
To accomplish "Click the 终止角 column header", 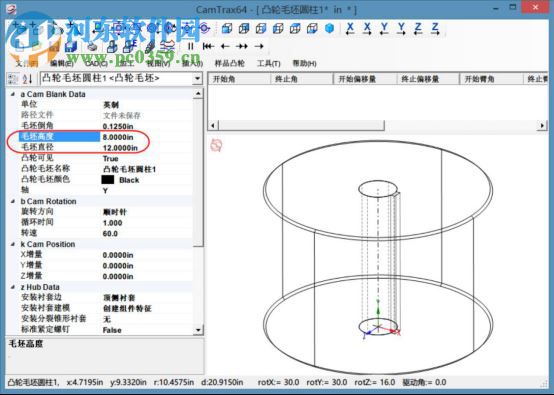I will (x=302, y=79).
